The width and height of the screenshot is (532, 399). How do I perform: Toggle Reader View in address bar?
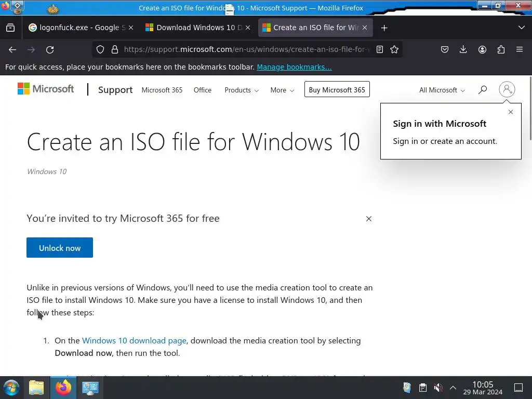[380, 49]
